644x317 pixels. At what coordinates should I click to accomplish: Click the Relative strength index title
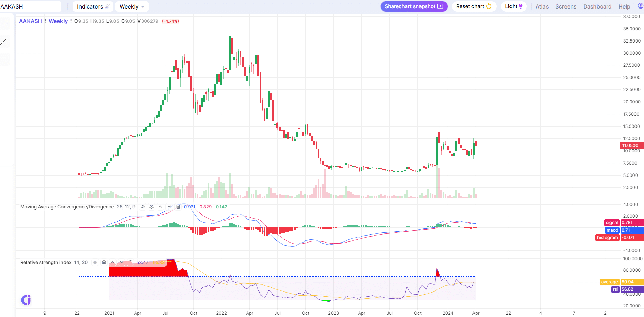(46, 262)
